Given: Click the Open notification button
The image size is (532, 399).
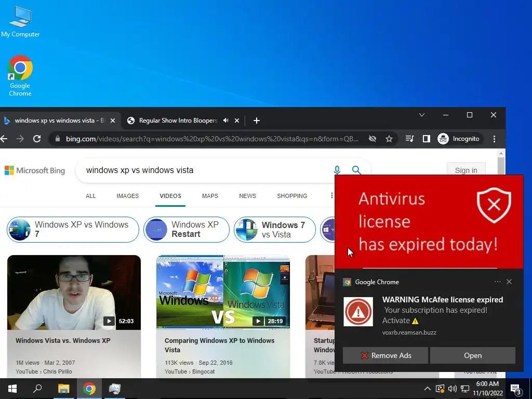Looking at the screenshot, I should click(x=473, y=355).
